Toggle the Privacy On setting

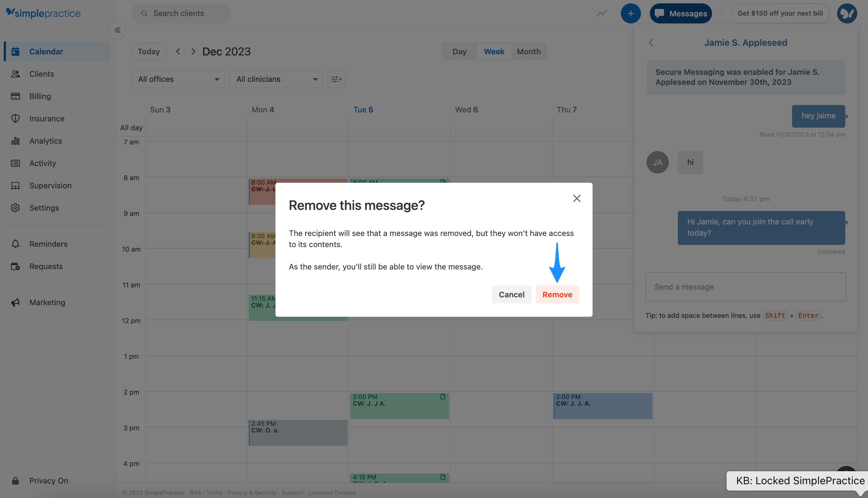pos(48,481)
